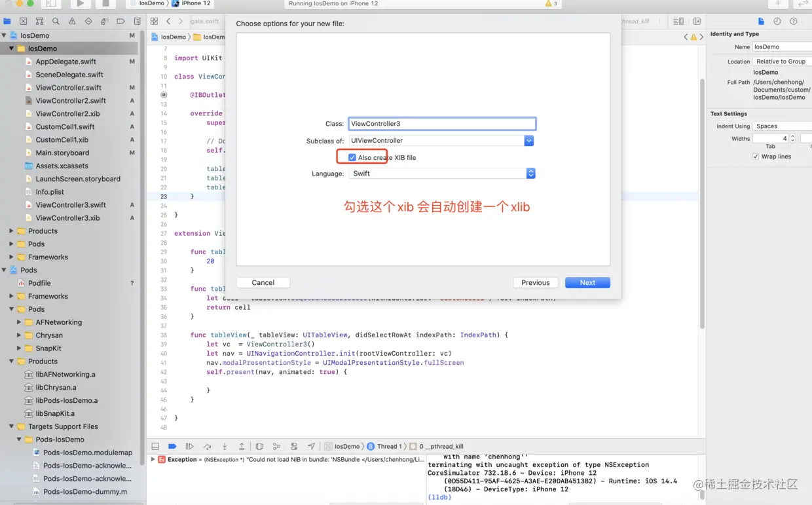Select Podfile in navigator
This screenshot has width=812, height=505.
39,283
